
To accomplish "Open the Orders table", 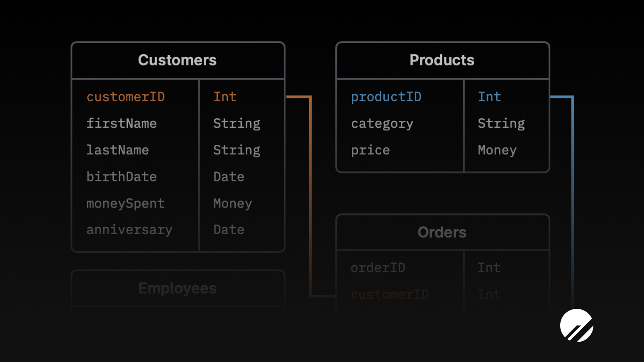I will point(442,232).
